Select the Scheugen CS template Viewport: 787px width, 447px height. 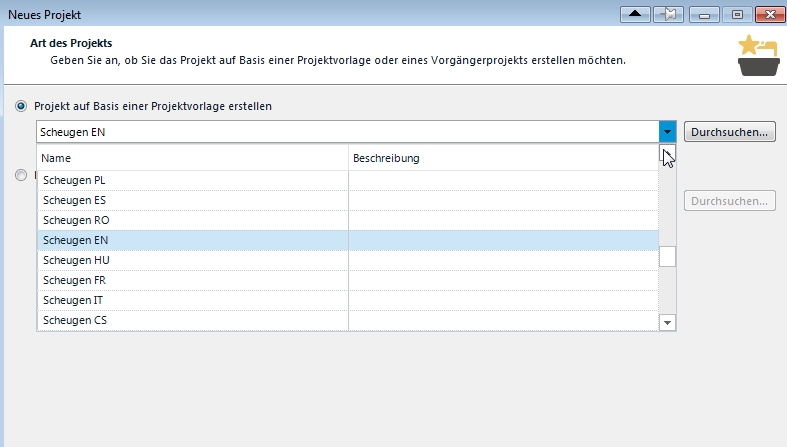(347, 321)
